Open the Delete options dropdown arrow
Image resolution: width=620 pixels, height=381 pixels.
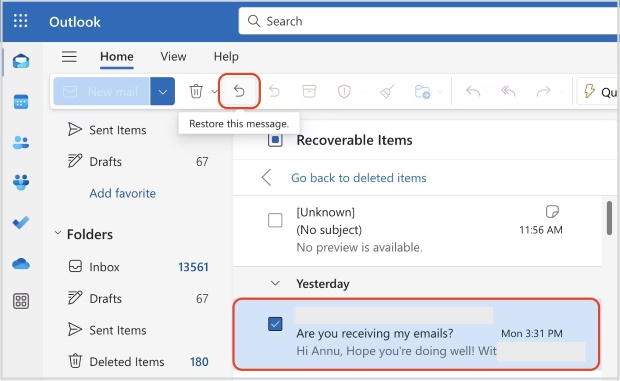(214, 92)
